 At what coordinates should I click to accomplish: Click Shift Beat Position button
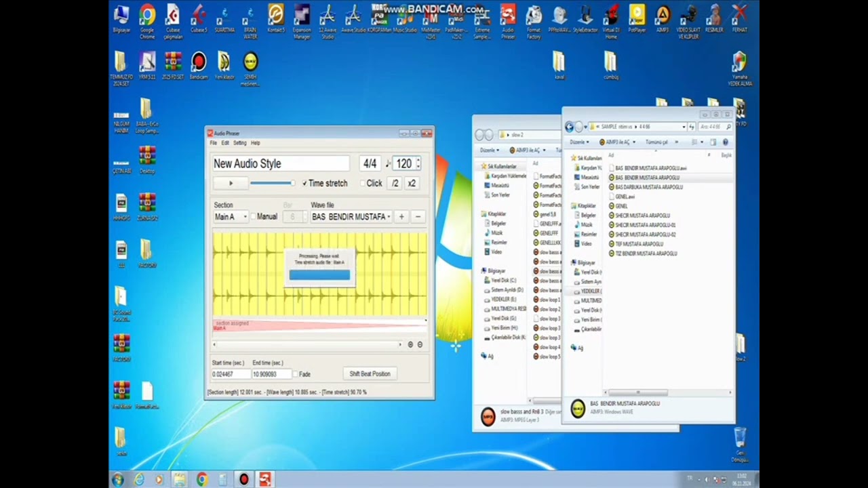[370, 374]
